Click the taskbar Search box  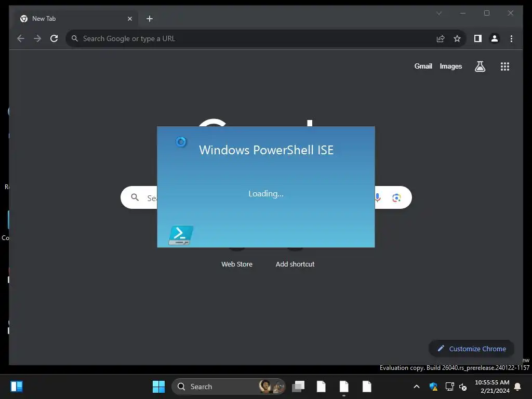[229, 387]
